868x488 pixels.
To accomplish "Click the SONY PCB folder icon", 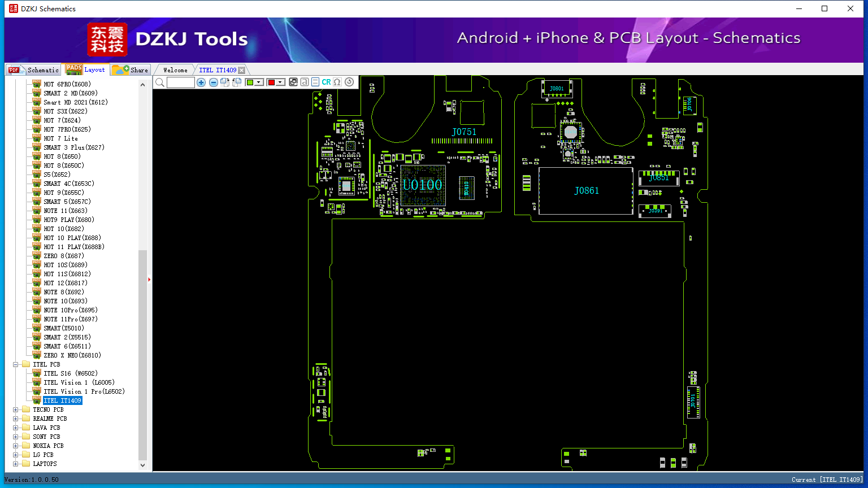I will point(26,437).
